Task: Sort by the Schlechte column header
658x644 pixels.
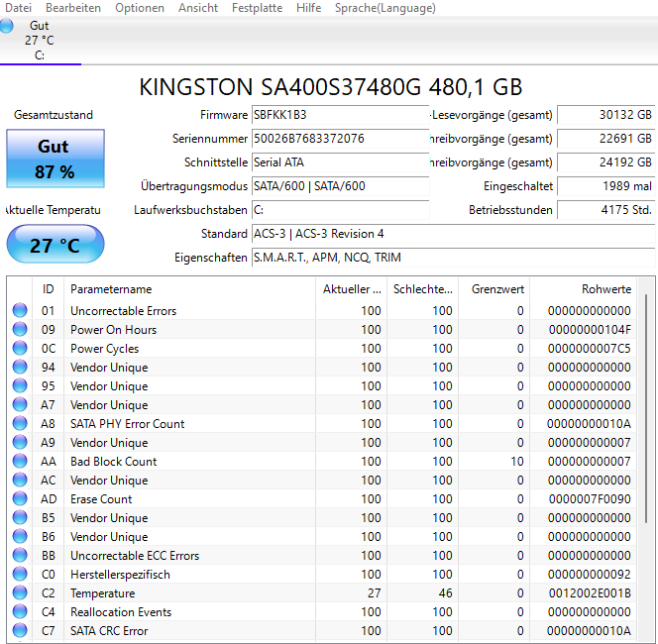Action: click(422, 289)
